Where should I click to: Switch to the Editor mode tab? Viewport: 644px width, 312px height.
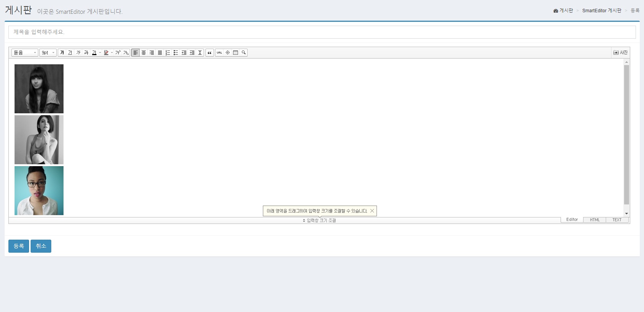coord(572,220)
